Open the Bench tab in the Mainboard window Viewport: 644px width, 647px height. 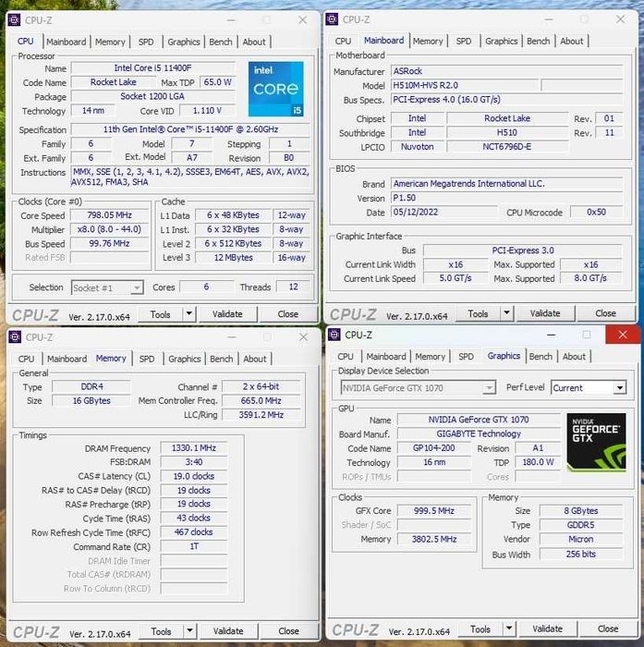click(x=538, y=41)
